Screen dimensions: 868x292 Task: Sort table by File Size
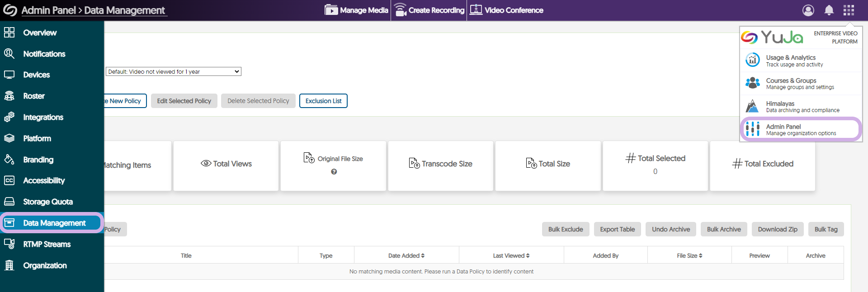[689, 255]
